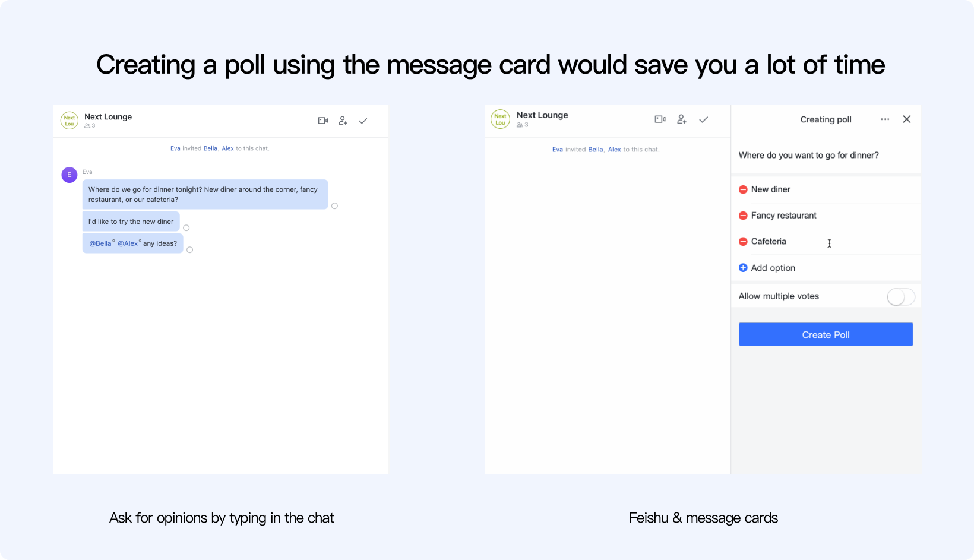Image resolution: width=974 pixels, height=560 pixels.
Task: Remove the New diner poll option
Action: 743,189
